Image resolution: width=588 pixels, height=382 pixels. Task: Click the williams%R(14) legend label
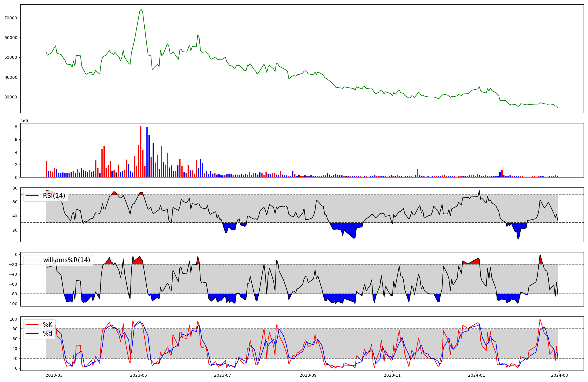[x=66, y=260]
